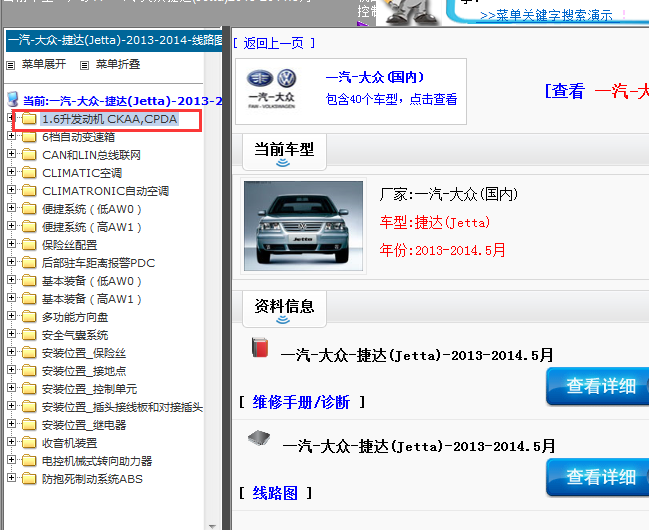Image resolution: width=649 pixels, height=530 pixels.
Task: Click folder icon of 安装位置_接地点
Action: (x=29, y=371)
